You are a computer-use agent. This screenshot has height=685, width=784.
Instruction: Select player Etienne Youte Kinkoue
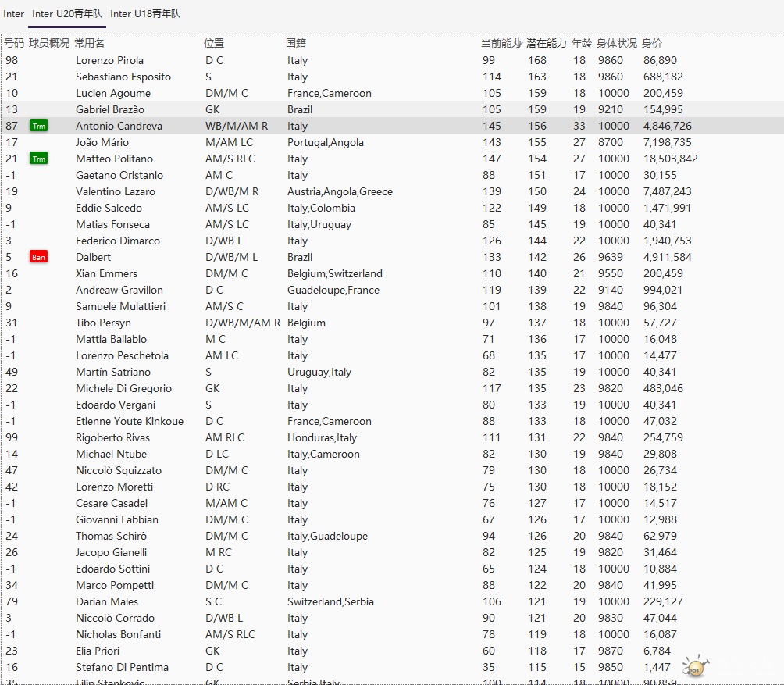pos(130,422)
